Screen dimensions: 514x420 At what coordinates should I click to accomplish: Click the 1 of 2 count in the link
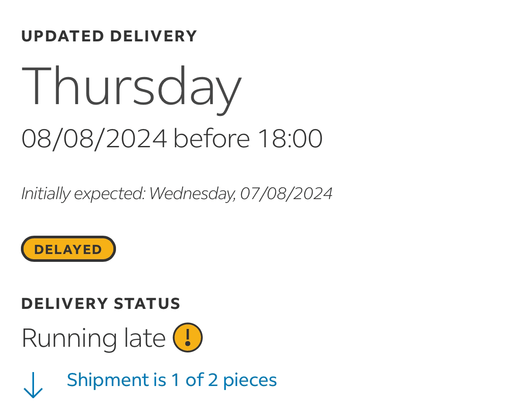tap(195, 380)
